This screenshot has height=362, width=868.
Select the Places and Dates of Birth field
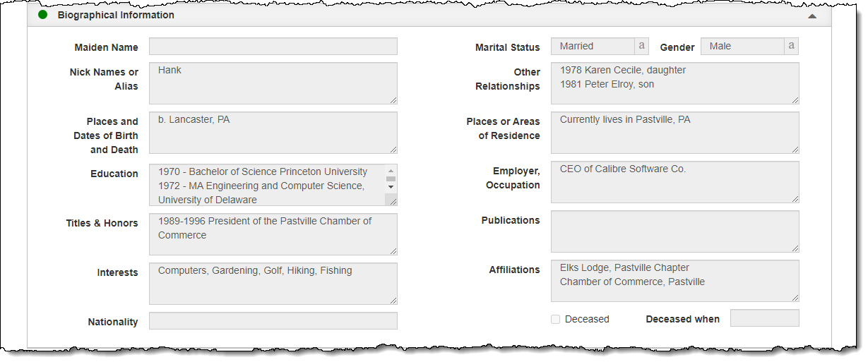pyautogui.click(x=273, y=133)
